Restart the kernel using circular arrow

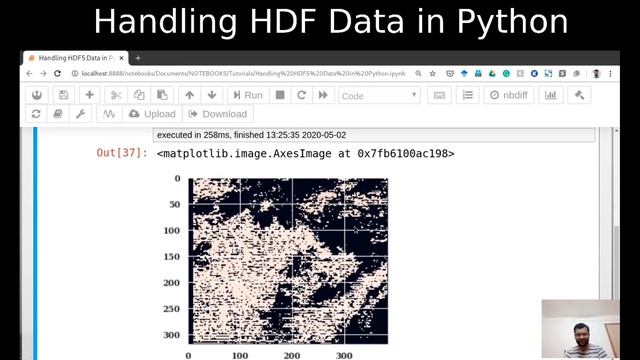pos(302,95)
